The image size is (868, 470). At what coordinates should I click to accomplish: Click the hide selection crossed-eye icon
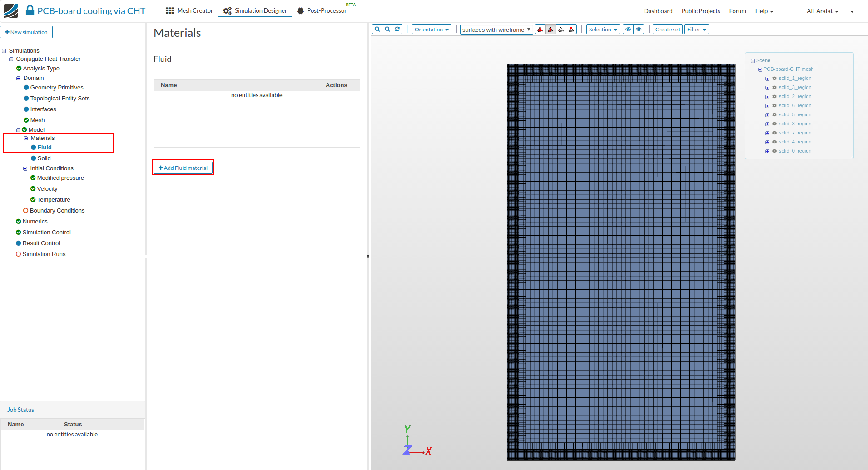(628, 29)
